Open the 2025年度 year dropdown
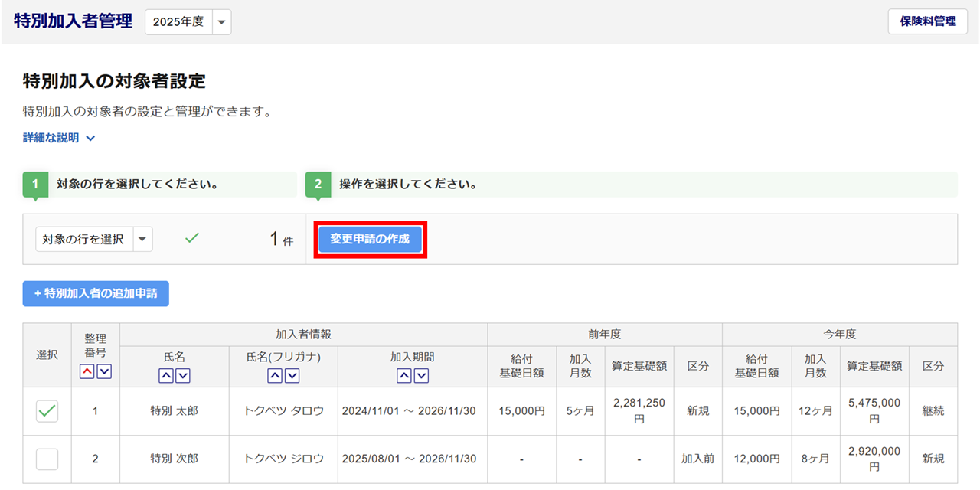The image size is (980, 490). coord(188,22)
